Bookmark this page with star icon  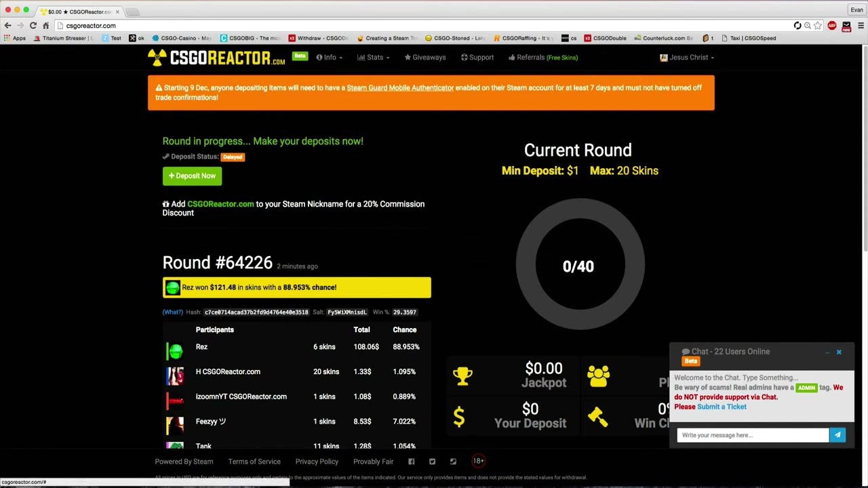tap(818, 26)
